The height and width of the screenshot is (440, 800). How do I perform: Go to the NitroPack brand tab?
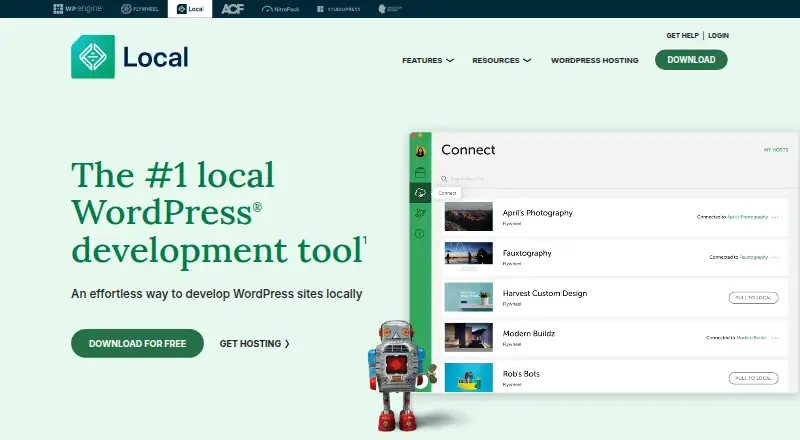pyautogui.click(x=280, y=9)
